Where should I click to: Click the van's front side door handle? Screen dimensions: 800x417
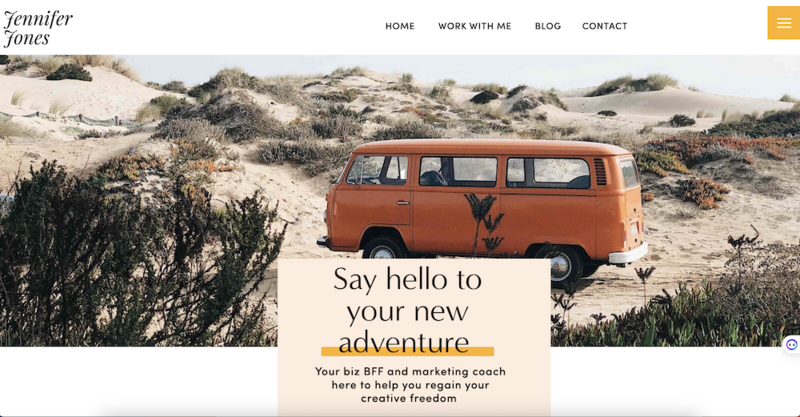click(403, 203)
